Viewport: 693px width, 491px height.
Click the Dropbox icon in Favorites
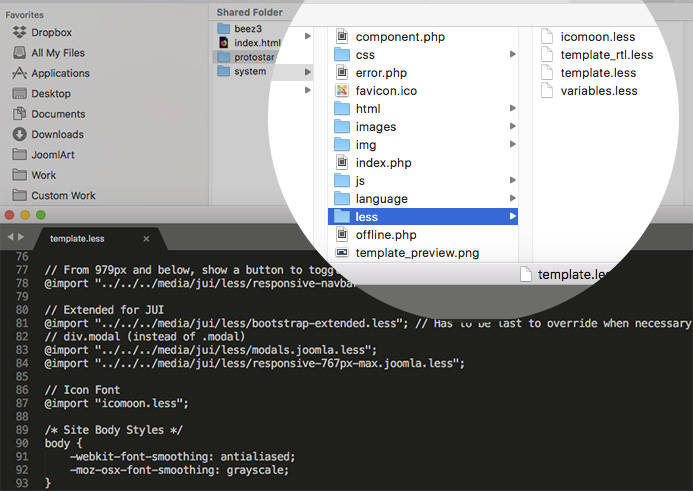[20, 32]
